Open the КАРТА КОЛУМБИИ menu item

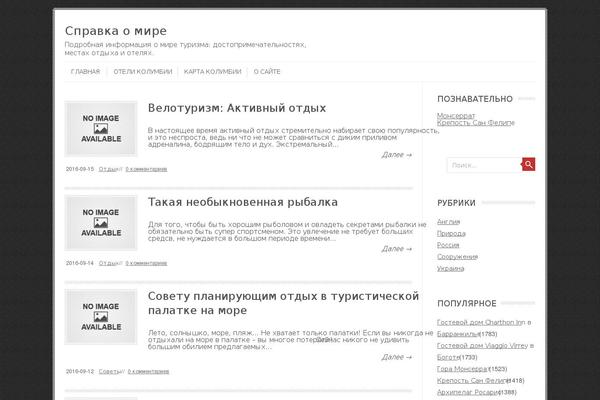(x=212, y=72)
